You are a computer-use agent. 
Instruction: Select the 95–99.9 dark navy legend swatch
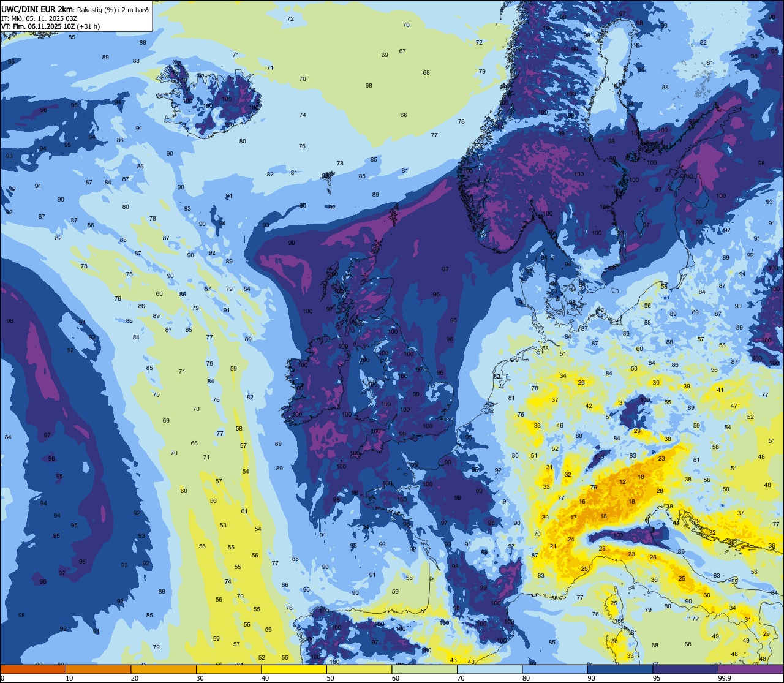coord(685,669)
